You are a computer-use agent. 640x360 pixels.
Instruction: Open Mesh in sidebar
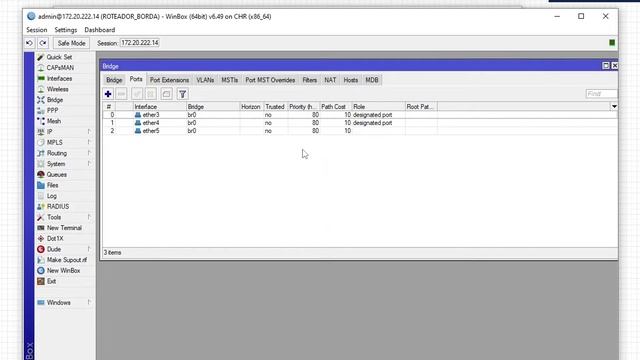(53, 121)
